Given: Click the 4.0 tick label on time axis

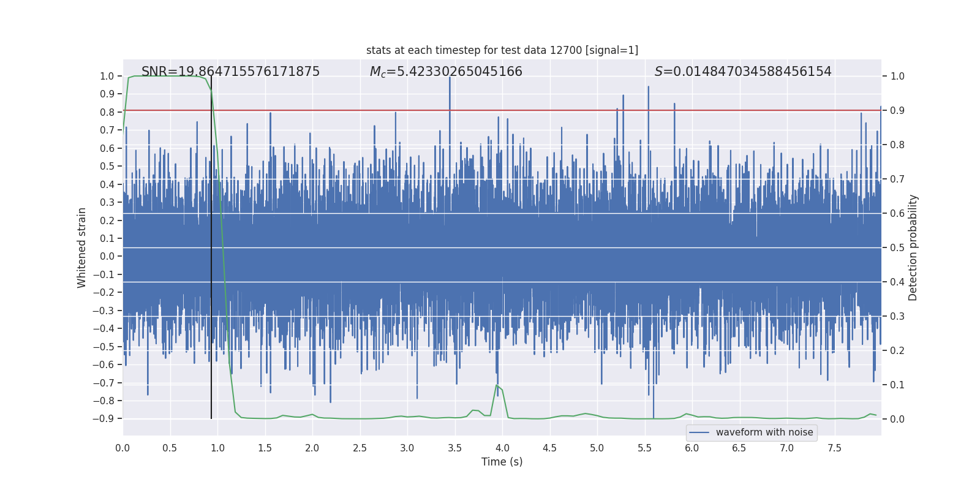Looking at the screenshot, I should [502, 448].
